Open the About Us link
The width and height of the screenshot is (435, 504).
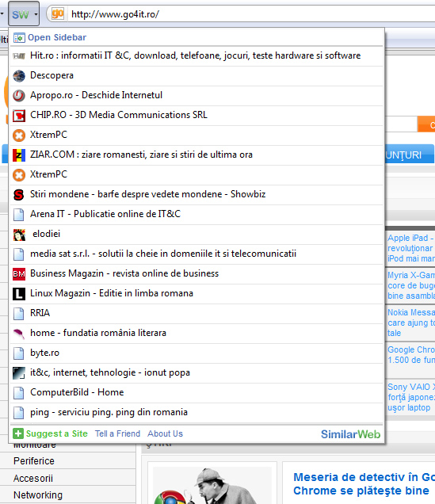point(165,433)
